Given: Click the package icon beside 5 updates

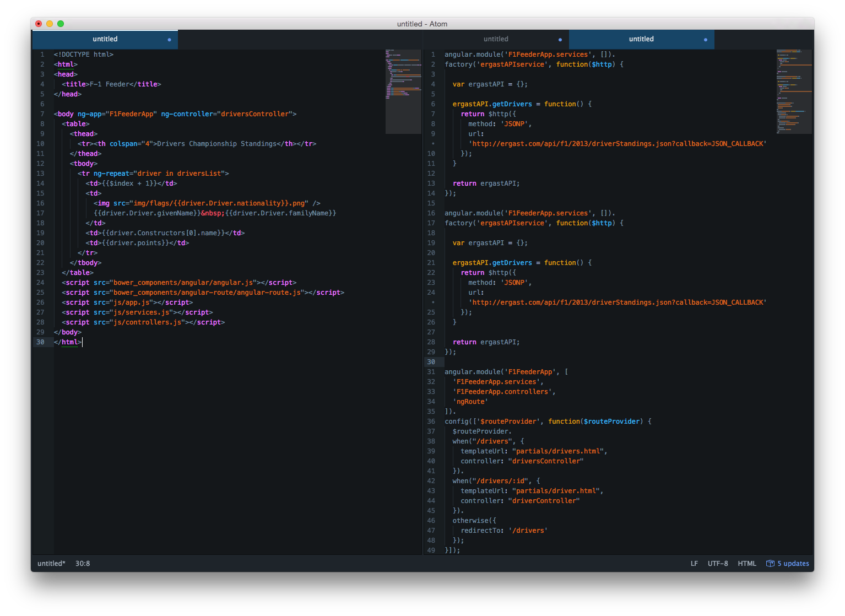Looking at the screenshot, I should (770, 563).
